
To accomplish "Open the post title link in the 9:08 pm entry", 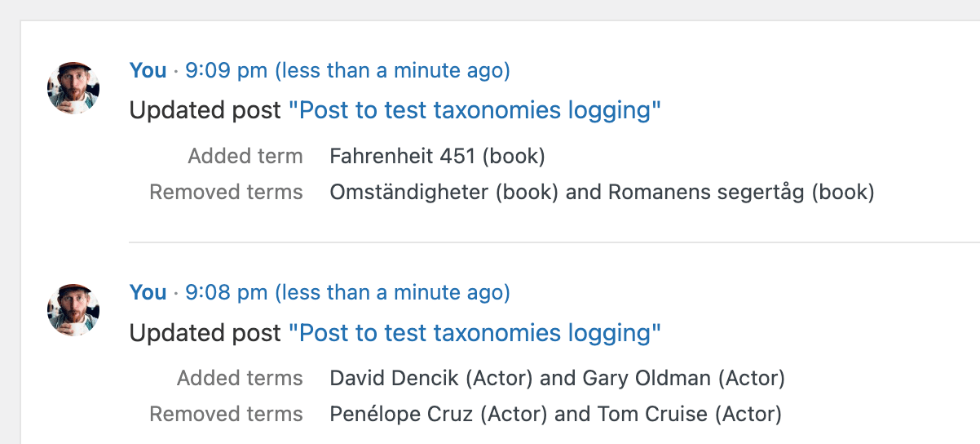I will [475, 333].
